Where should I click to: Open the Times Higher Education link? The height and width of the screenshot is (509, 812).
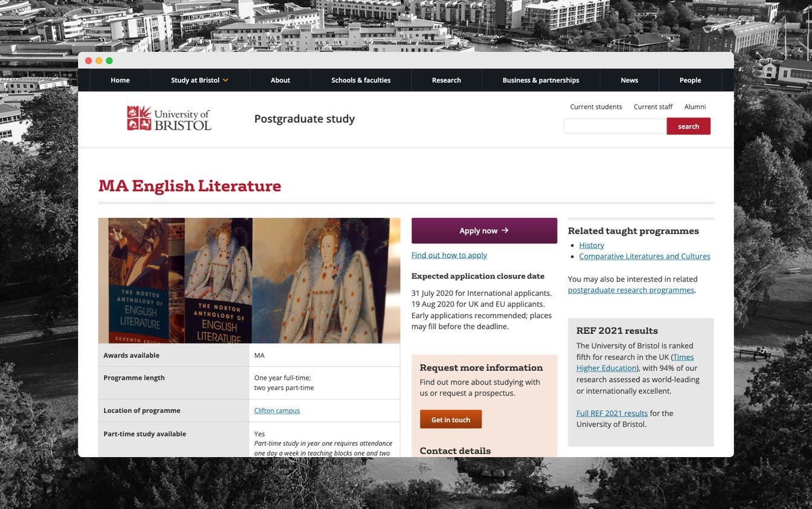click(x=635, y=362)
